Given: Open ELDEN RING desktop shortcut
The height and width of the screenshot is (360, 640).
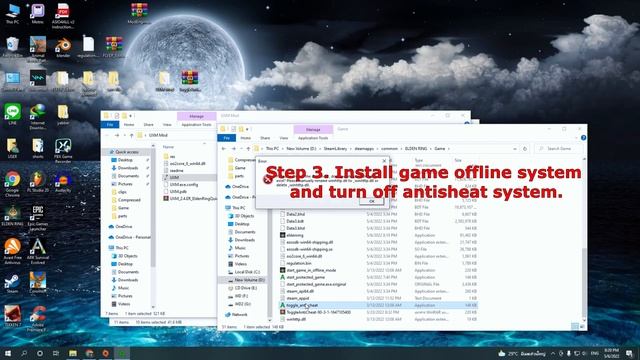Looking at the screenshot, I should pyautogui.click(x=12, y=216).
